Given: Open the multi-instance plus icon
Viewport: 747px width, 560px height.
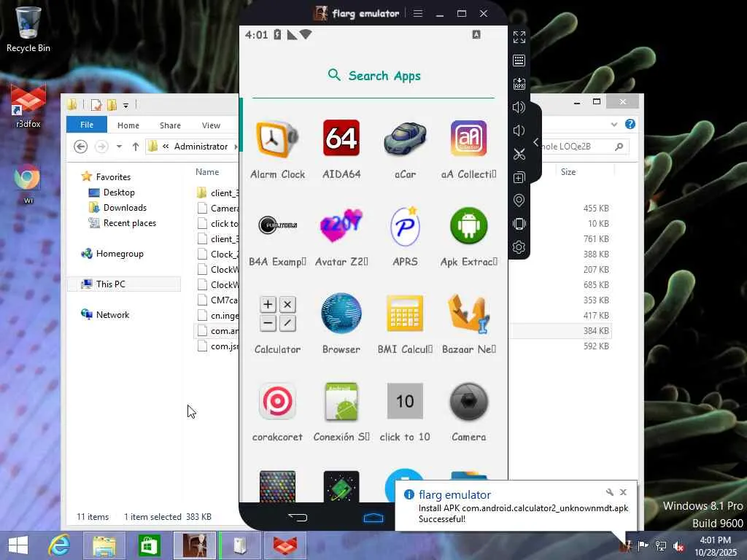Looking at the screenshot, I should (519, 177).
